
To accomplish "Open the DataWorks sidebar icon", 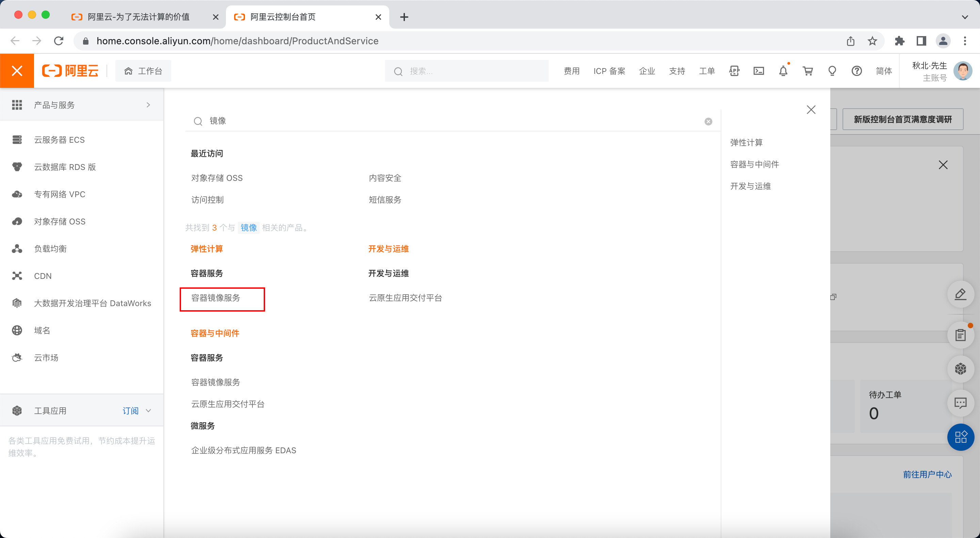I will tap(17, 303).
